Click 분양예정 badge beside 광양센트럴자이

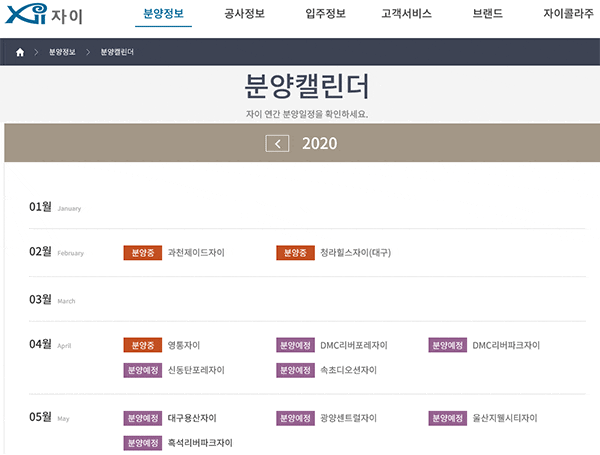295,418
